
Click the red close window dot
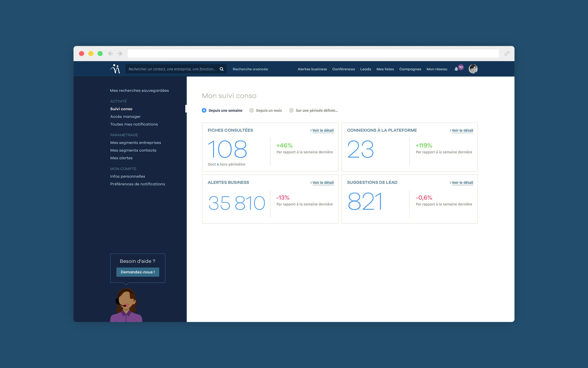[82, 53]
